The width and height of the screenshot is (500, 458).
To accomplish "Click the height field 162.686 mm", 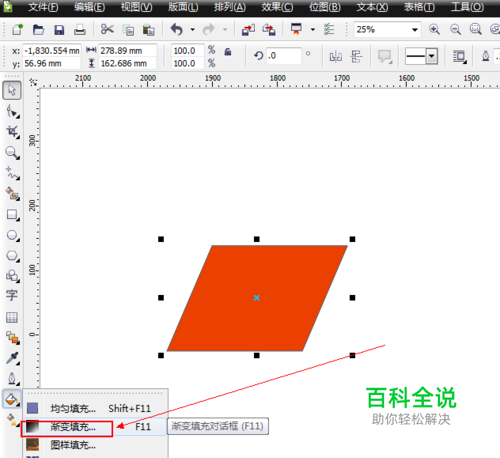I will tap(128, 63).
